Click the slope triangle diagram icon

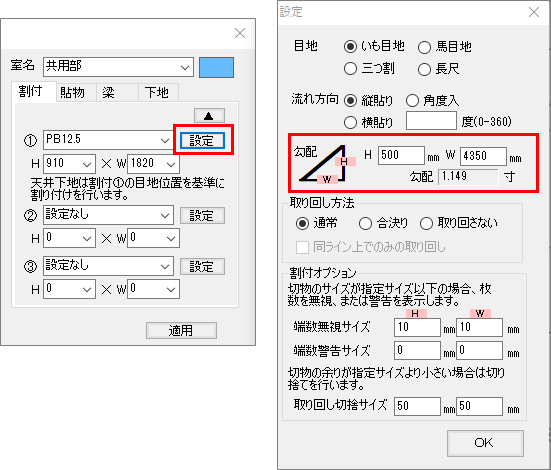pos(327,164)
